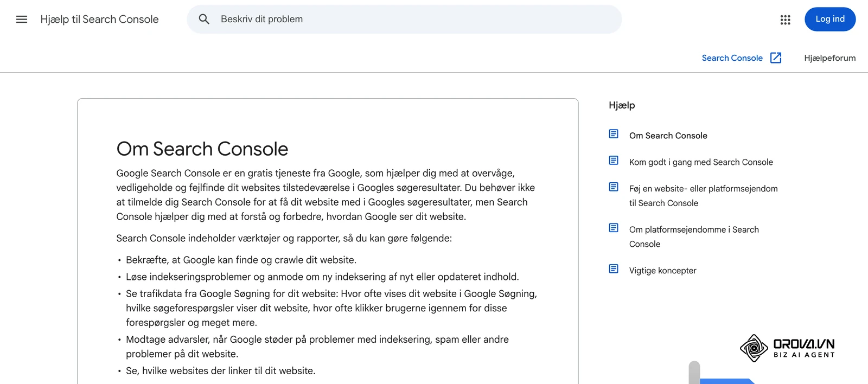Click the external link icon beside Search Console
Viewport: 868px width, 384px height.
776,58
